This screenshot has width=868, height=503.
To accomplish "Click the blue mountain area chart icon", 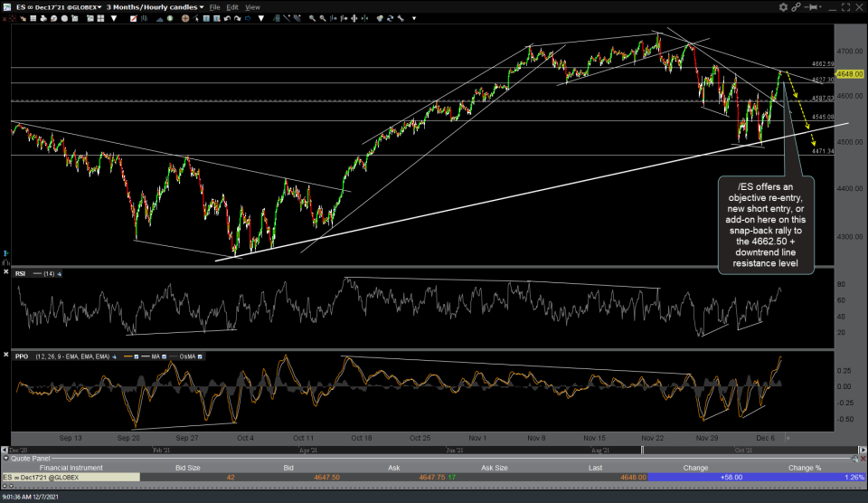I will point(159,18).
